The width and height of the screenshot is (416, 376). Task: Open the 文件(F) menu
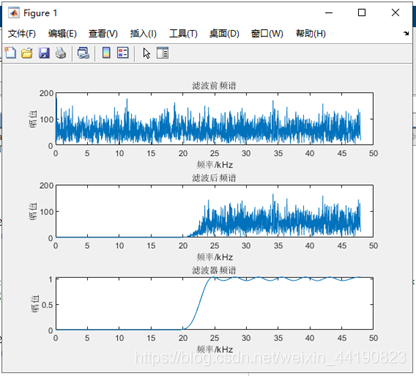click(22, 34)
